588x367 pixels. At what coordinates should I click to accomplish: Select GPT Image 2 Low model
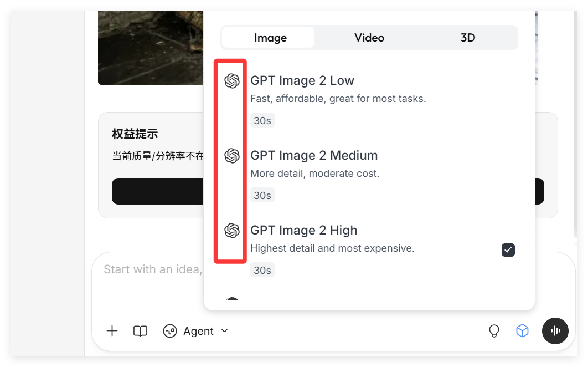click(302, 80)
